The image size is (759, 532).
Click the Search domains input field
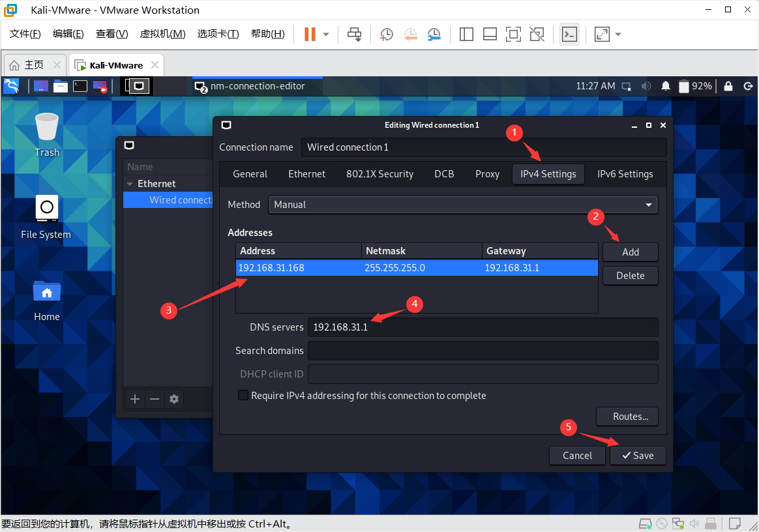tap(483, 351)
